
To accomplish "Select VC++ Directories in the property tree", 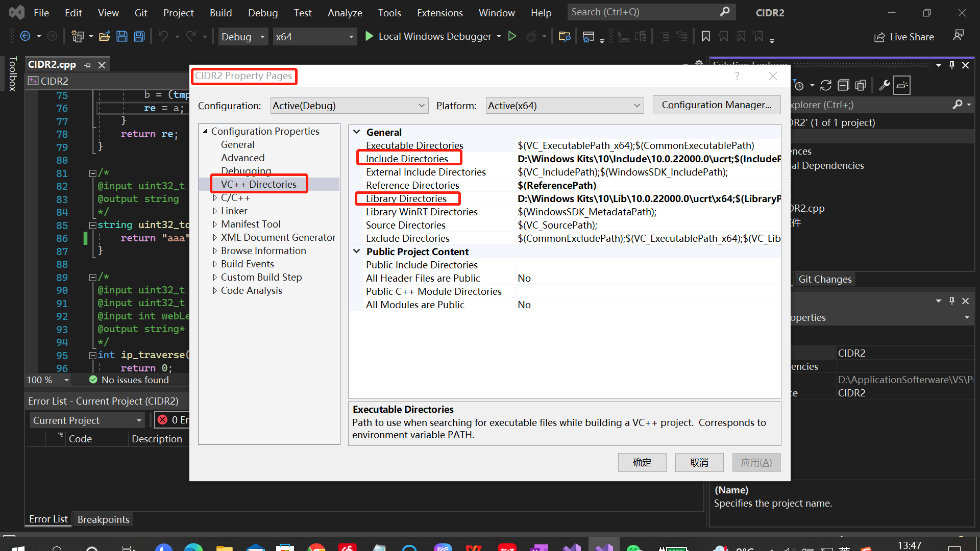I will pyautogui.click(x=258, y=184).
